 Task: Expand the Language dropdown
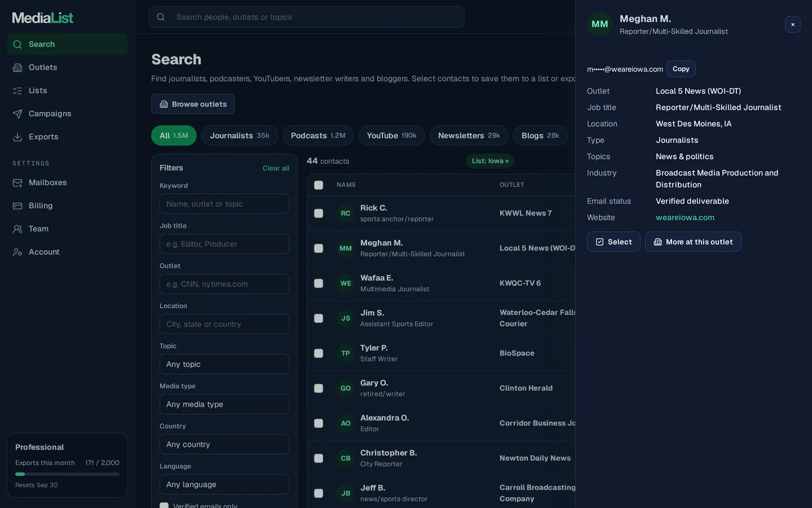(224, 484)
